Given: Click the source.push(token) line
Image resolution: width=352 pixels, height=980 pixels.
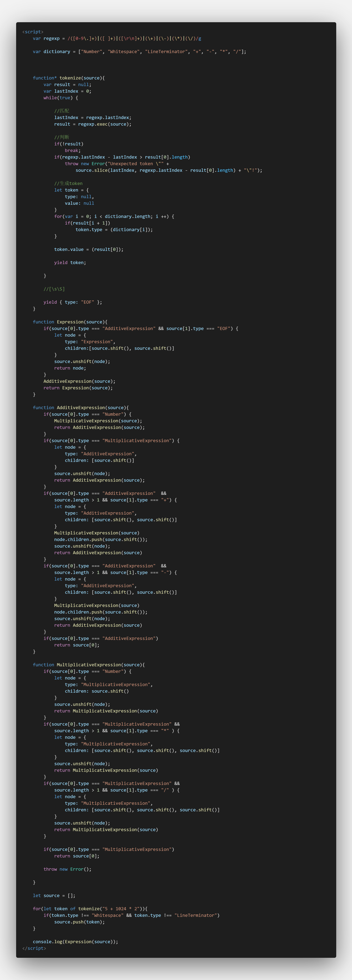Looking at the screenshot, I should pyautogui.click(x=79, y=922).
